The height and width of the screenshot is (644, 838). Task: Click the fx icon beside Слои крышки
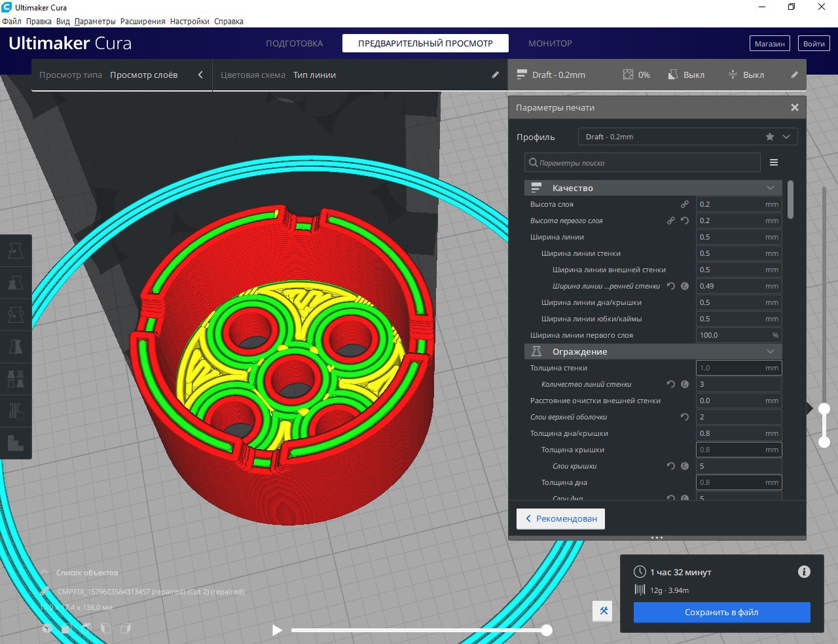coord(685,466)
